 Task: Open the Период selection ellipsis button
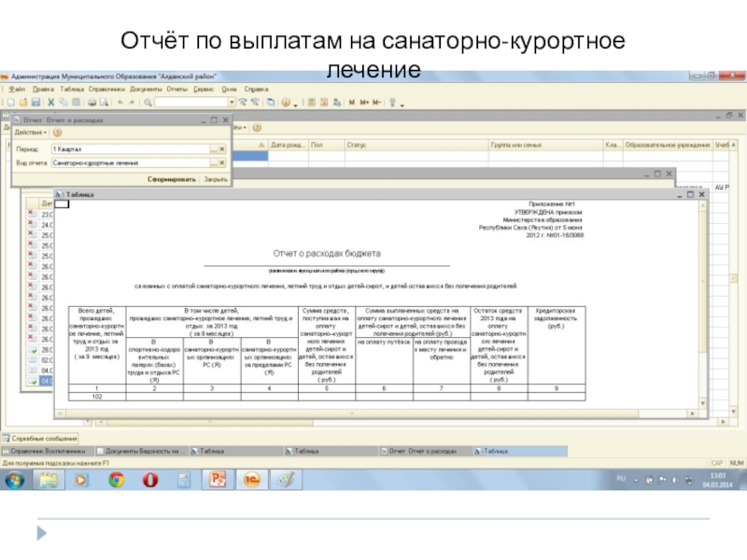point(214,149)
